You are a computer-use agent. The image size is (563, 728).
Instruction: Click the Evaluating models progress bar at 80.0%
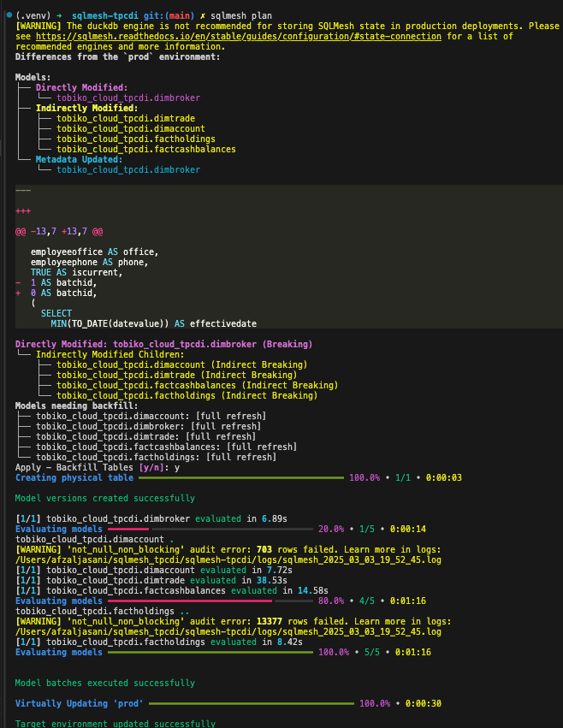pyautogui.click(x=210, y=601)
